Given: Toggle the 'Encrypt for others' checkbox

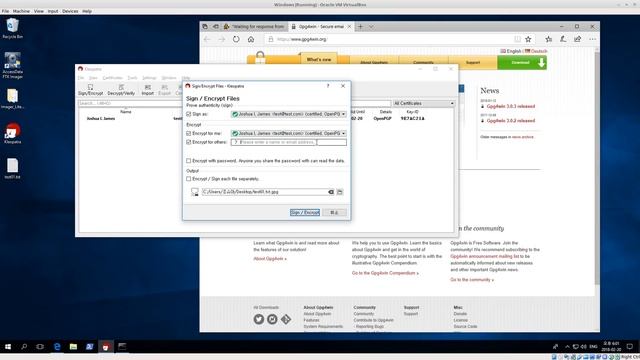Looking at the screenshot, I should (x=189, y=142).
